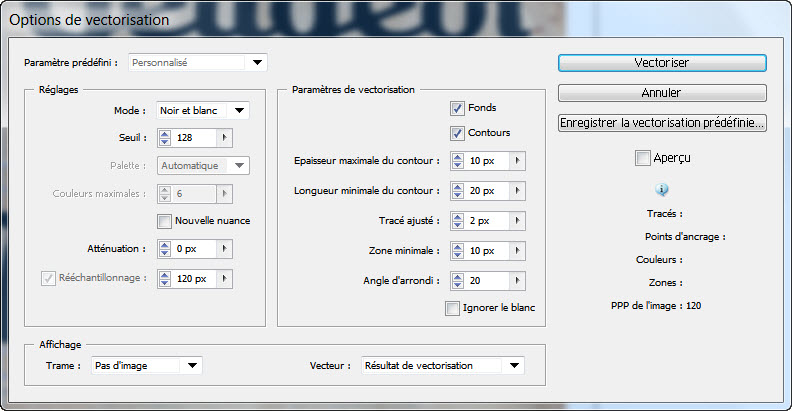
Task: Click Longueur minimale du contour stepper
Action: [x=458, y=191]
